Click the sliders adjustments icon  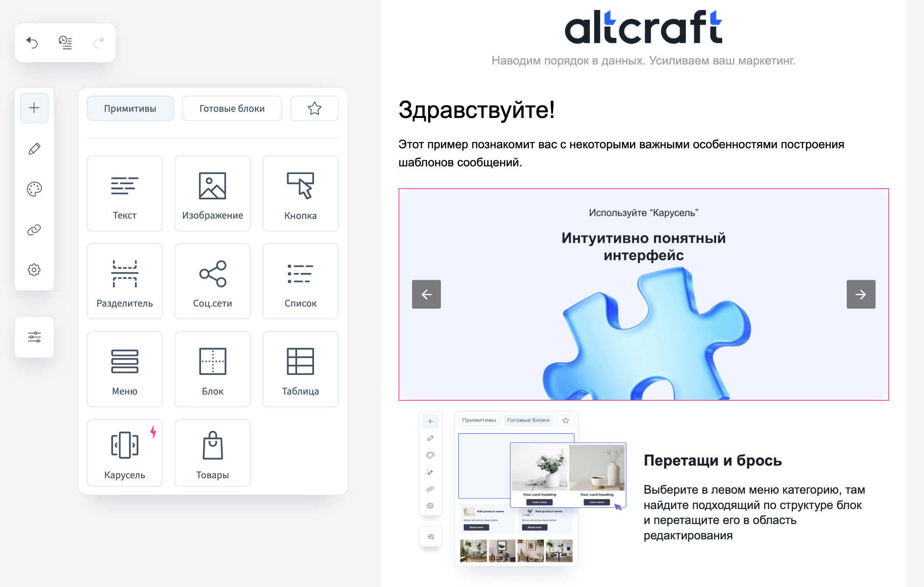coord(34,337)
